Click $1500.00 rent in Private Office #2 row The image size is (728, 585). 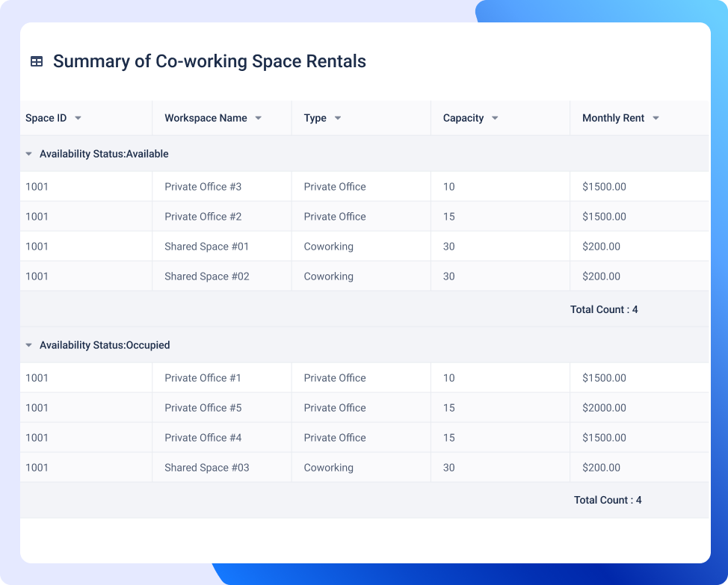point(604,217)
